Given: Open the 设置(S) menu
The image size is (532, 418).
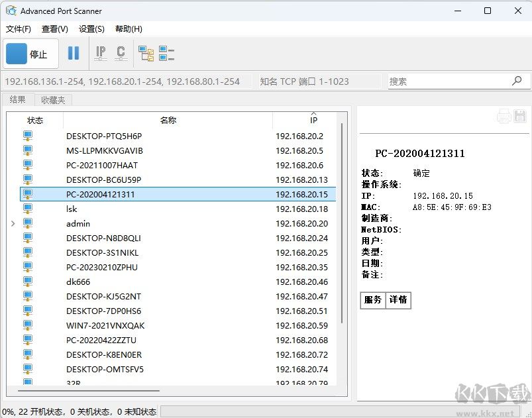Looking at the screenshot, I should point(91,29).
